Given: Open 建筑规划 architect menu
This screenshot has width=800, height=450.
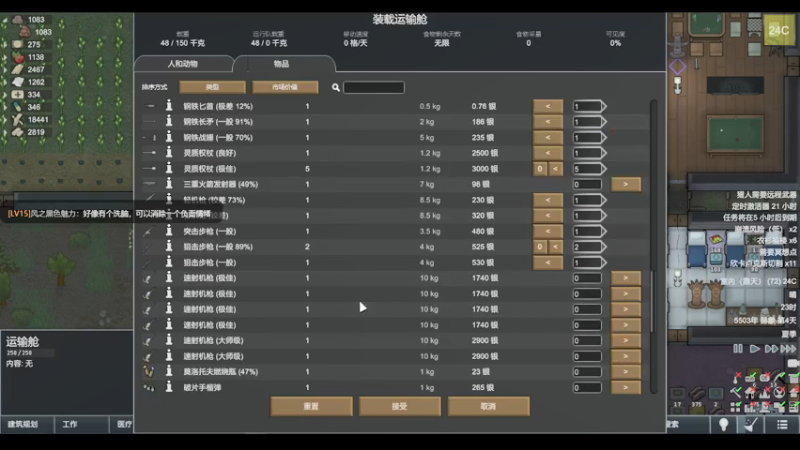Looking at the screenshot, I should click(x=28, y=424).
